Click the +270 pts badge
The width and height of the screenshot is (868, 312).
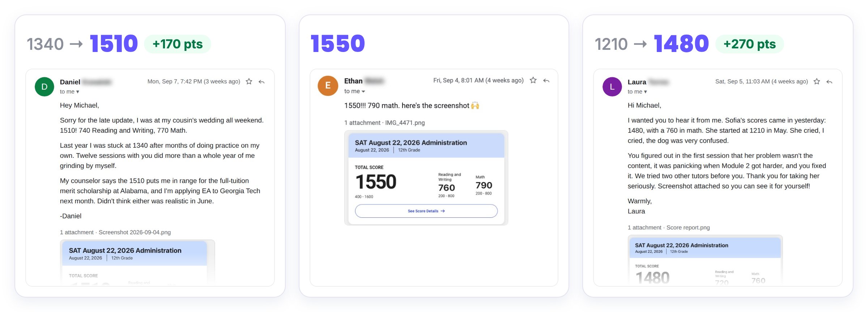click(749, 44)
